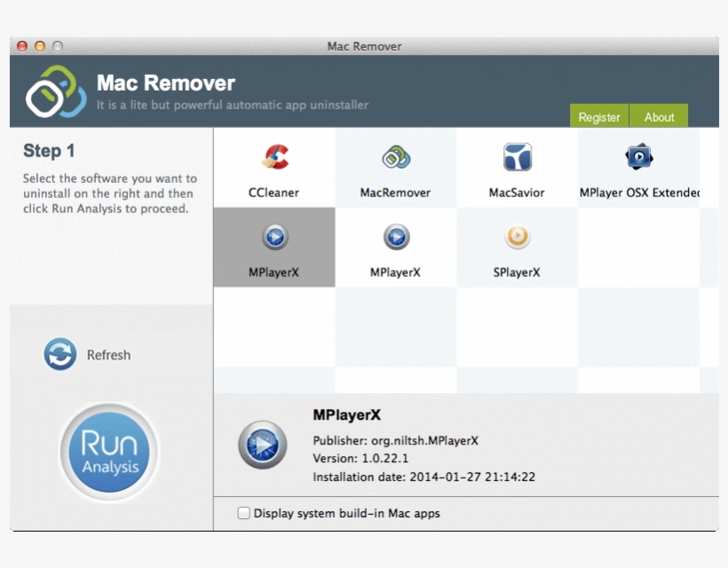The image size is (728, 568).
Task: Click the large MPlayerX icon in details panel
Action: coord(263,445)
